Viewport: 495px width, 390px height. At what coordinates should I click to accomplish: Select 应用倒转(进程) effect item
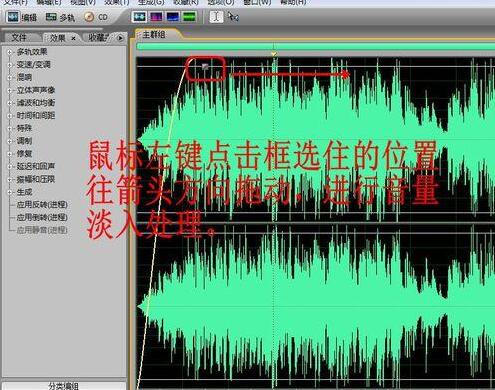42,217
